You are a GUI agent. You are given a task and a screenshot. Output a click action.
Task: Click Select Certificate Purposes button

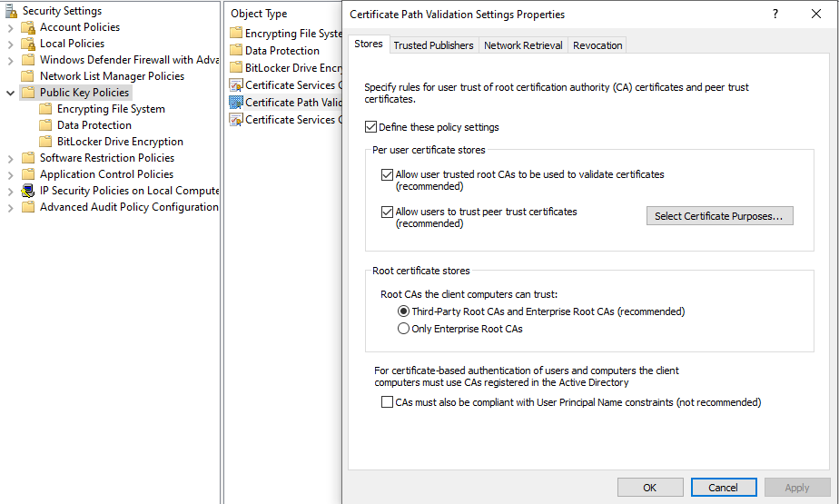point(719,216)
